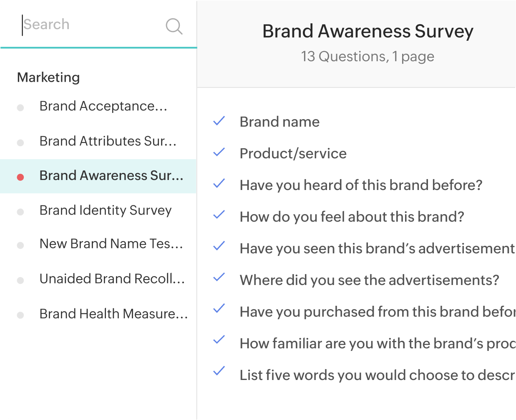The image size is (516, 420).
Task: Click the Marketing category heading
Action: [48, 77]
